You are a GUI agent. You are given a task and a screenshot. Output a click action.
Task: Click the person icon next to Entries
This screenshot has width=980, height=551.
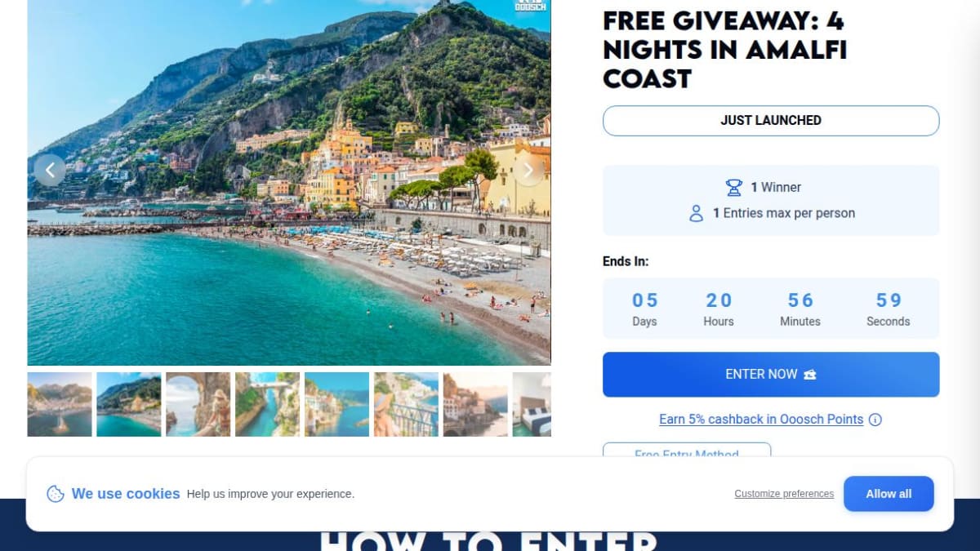point(696,214)
